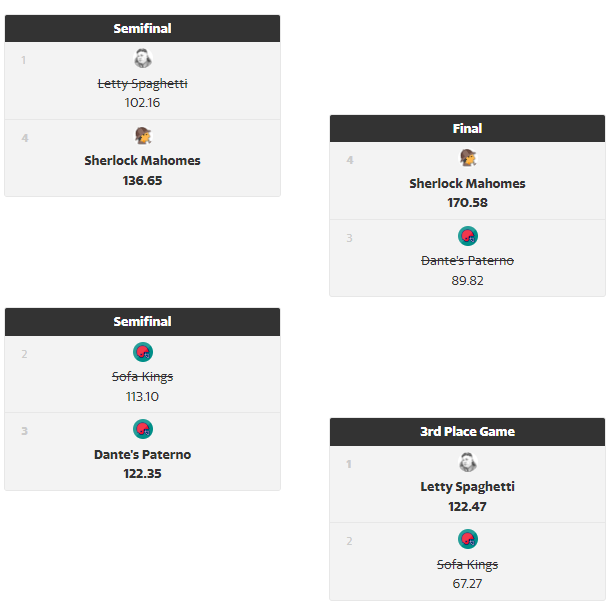Click the crossed-out Dante's Paterno in Final
The width and height of the screenshot is (611, 605).
pos(467,261)
